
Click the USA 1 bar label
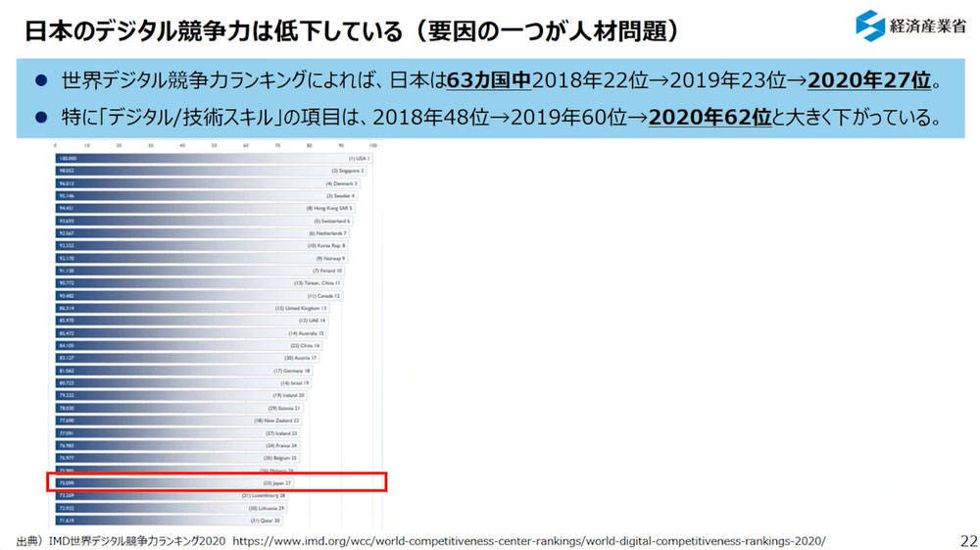coord(359,159)
